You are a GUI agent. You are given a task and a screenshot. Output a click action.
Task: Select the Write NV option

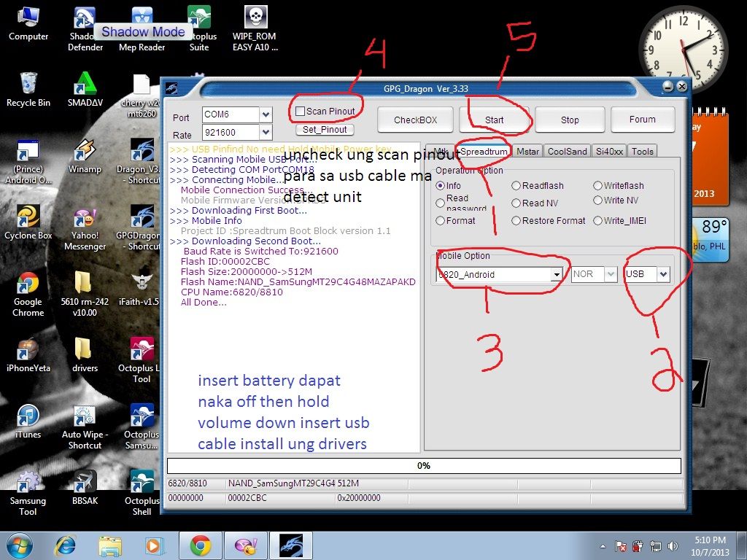click(x=598, y=200)
